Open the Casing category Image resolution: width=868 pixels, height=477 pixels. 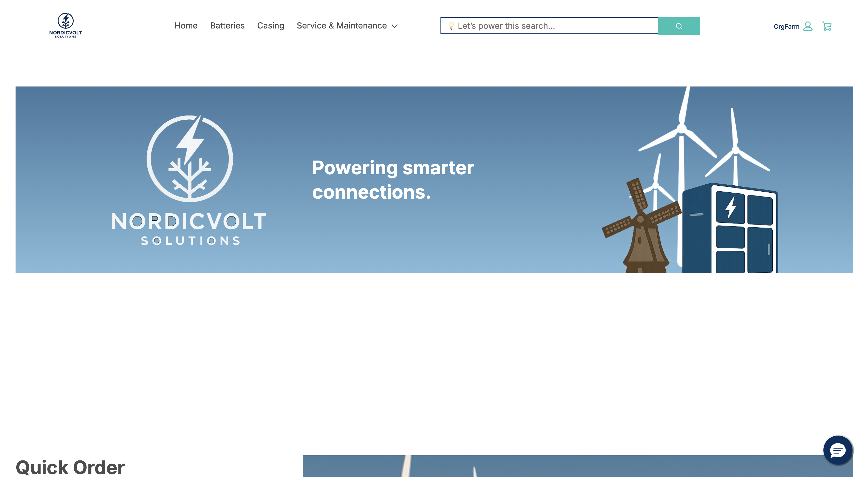click(270, 26)
